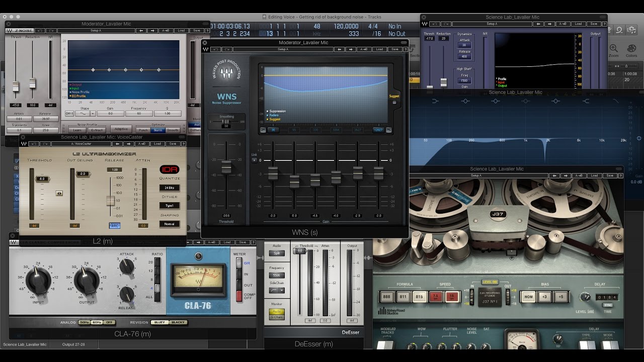The image size is (644, 362).
Task: Toggle ARC auto release in L2
Action: (x=115, y=226)
